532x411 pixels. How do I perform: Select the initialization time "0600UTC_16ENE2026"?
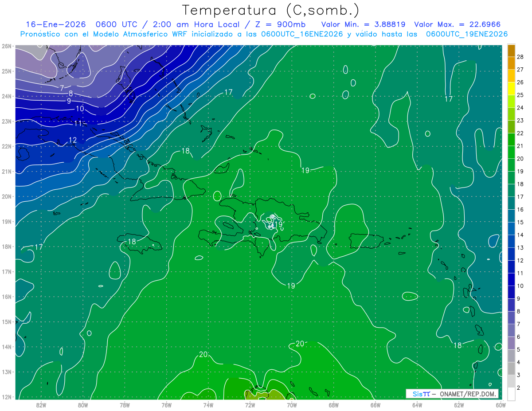(302, 34)
